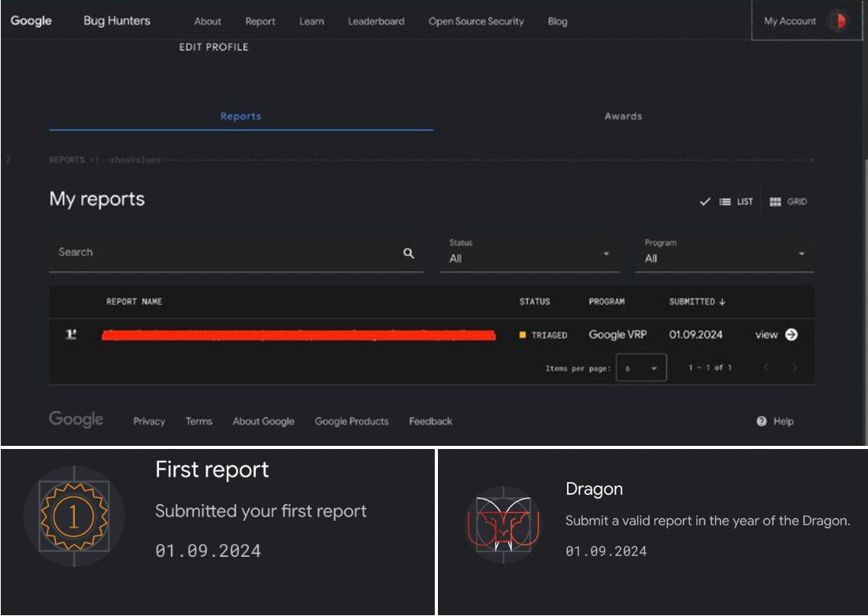The width and height of the screenshot is (868, 616).
Task: Click the Bug Hunters home link
Action: (117, 21)
